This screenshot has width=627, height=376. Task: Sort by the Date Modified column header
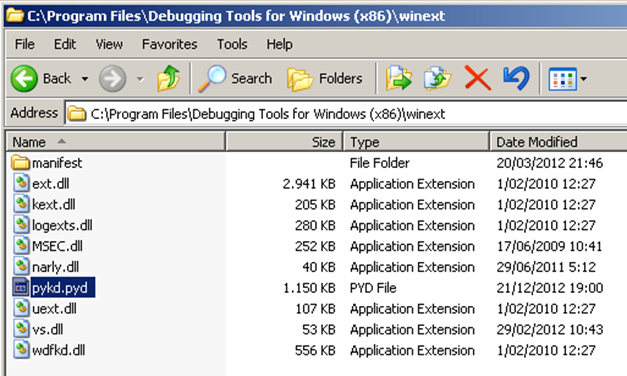[558, 142]
